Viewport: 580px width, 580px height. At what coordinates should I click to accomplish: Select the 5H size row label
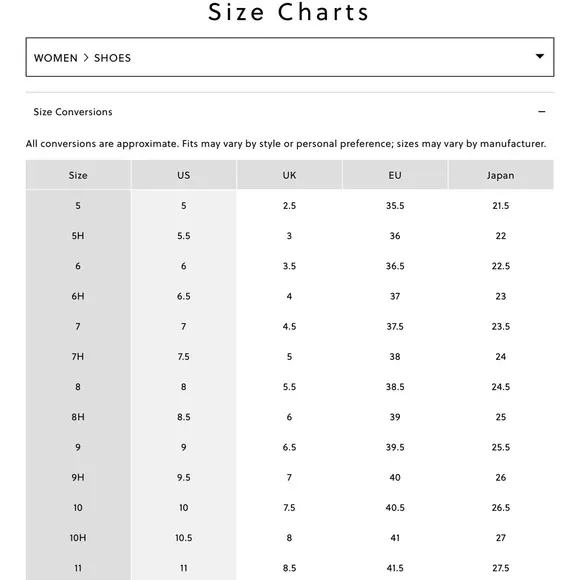(78, 236)
